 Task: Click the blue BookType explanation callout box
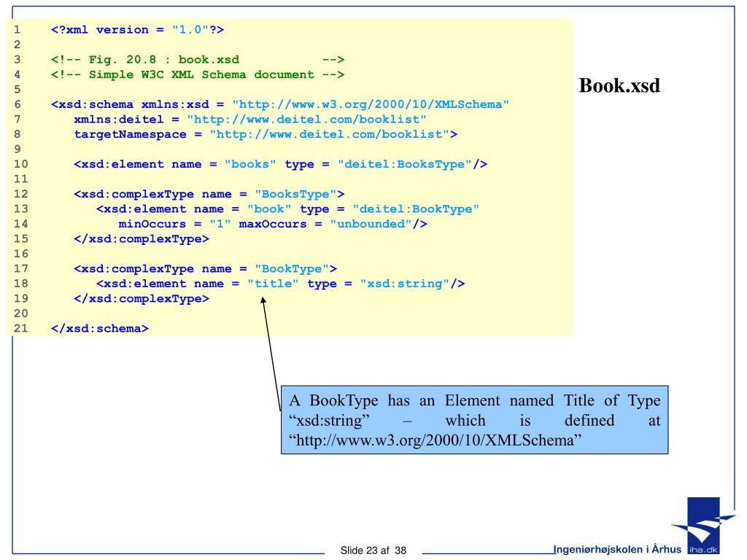pos(474,419)
